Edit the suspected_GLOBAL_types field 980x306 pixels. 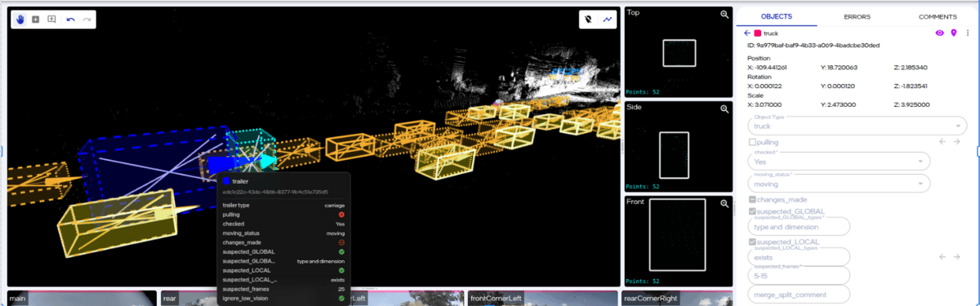click(799, 227)
